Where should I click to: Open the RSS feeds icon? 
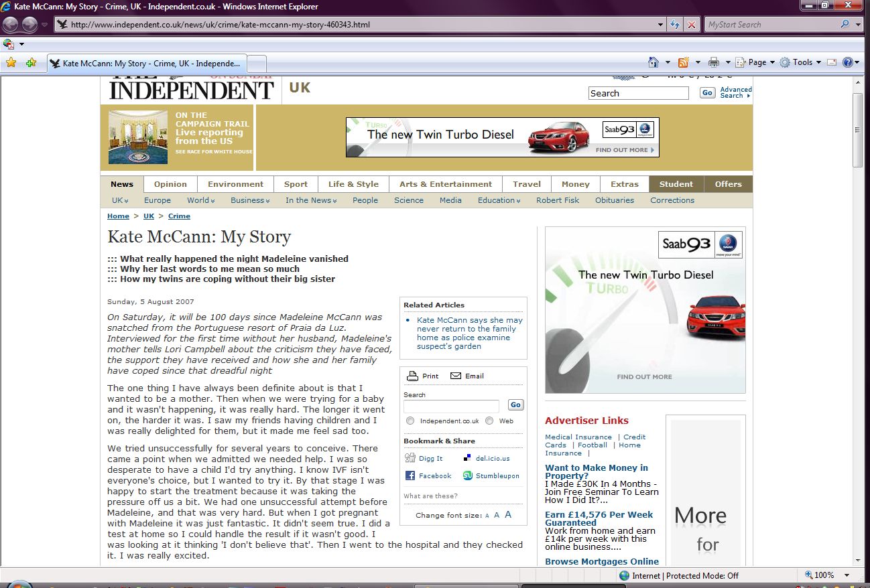pos(683,62)
